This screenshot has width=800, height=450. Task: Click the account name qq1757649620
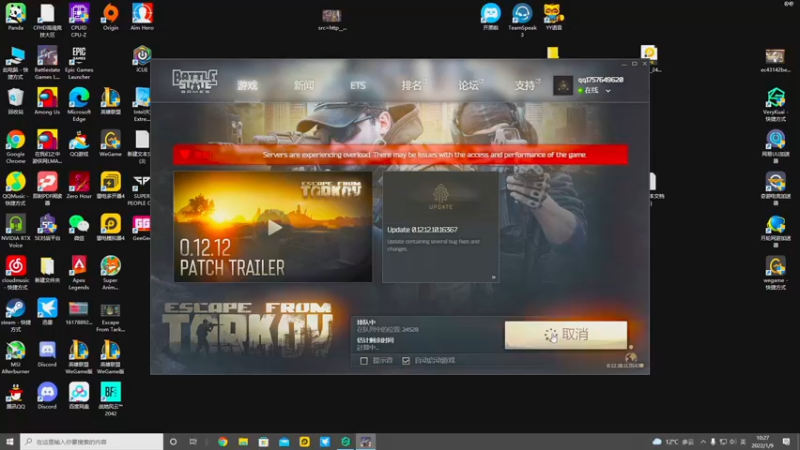(601, 80)
